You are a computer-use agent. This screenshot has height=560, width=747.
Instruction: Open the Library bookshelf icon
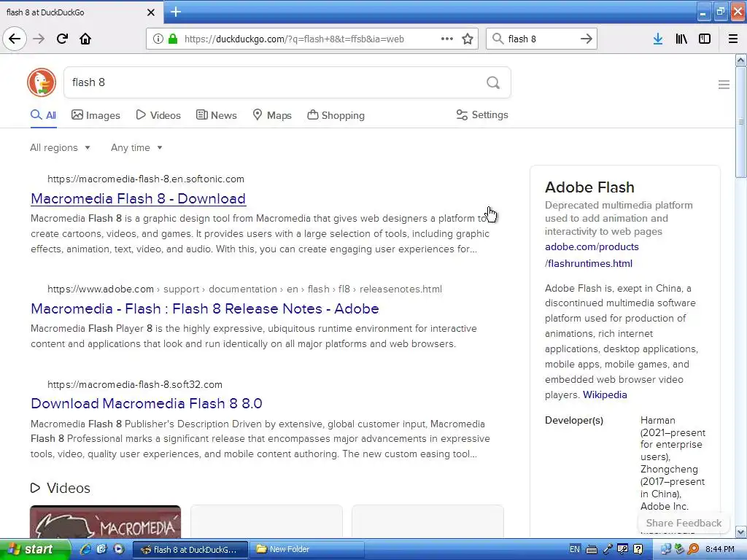pos(681,39)
